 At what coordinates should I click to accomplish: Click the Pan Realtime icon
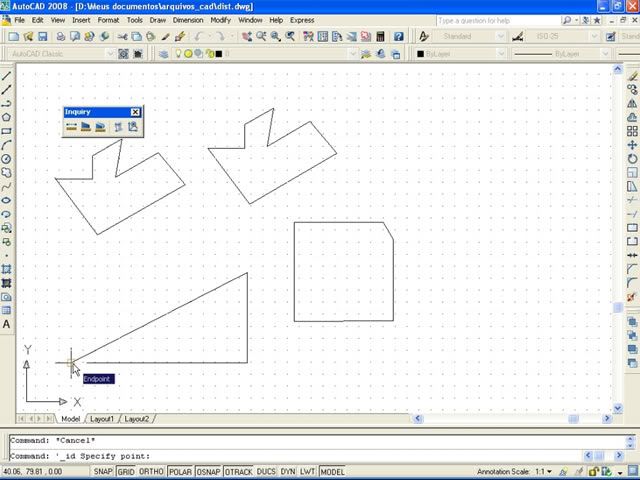247,36
